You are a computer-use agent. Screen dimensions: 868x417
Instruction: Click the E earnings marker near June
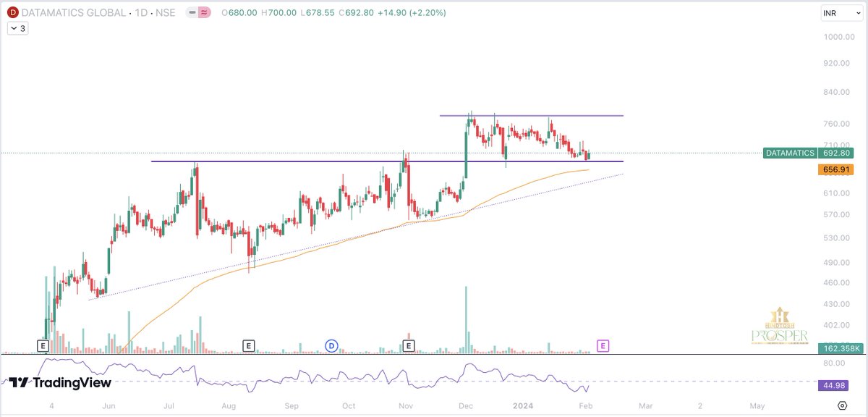43,346
